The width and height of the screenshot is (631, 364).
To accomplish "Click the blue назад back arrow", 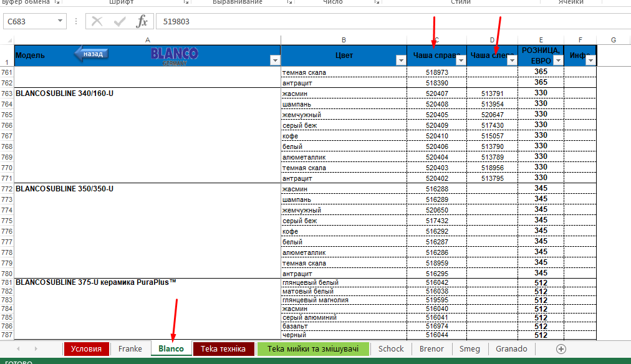I will pos(92,54).
